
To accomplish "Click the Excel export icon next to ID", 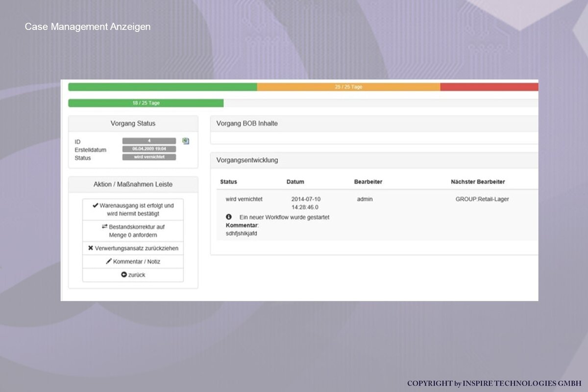I will [x=186, y=141].
